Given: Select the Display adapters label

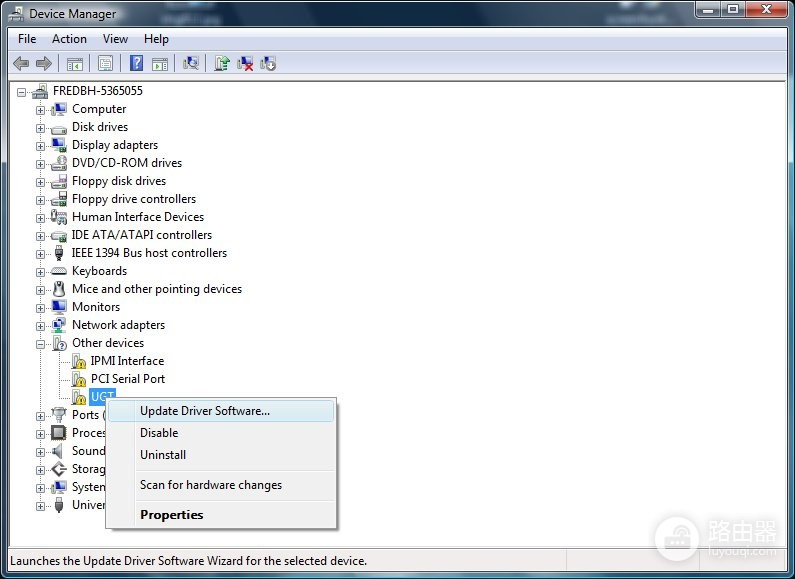Looking at the screenshot, I should (x=115, y=145).
